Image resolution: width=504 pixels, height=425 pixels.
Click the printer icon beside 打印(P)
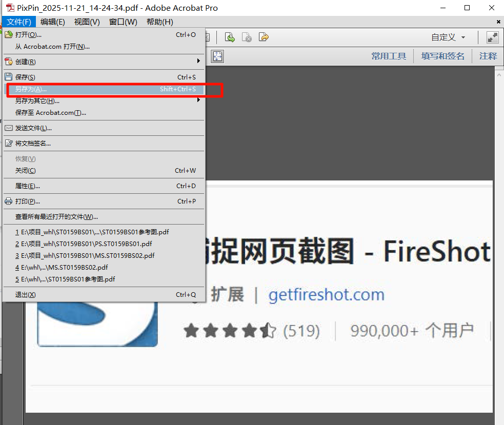(x=9, y=201)
